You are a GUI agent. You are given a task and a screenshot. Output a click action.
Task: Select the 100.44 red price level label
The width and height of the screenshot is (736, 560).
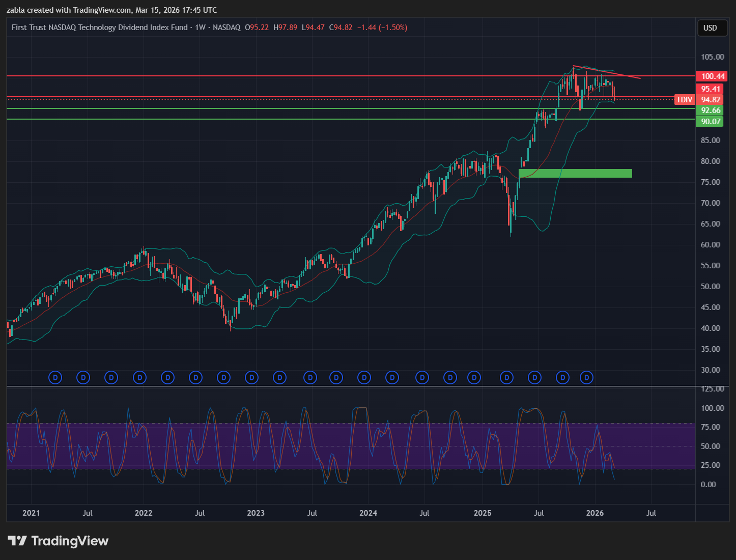tap(712, 76)
